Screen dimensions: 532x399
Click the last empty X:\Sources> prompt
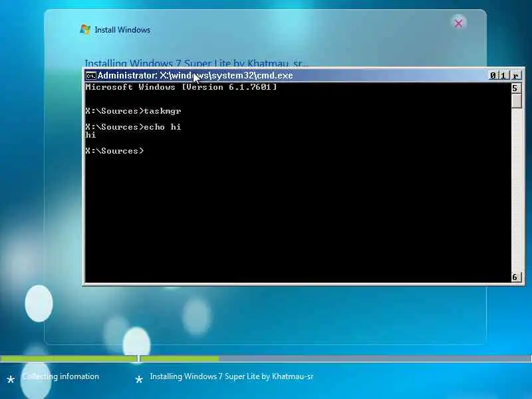click(114, 151)
